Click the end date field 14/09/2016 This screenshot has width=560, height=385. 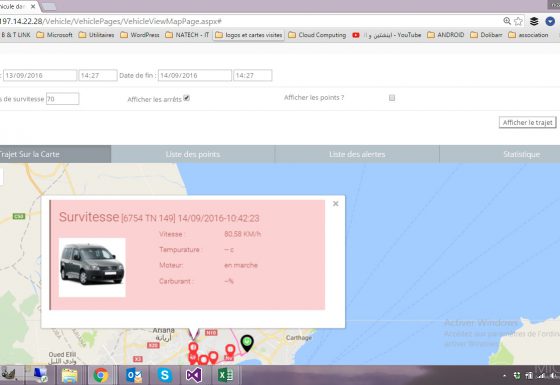click(195, 75)
